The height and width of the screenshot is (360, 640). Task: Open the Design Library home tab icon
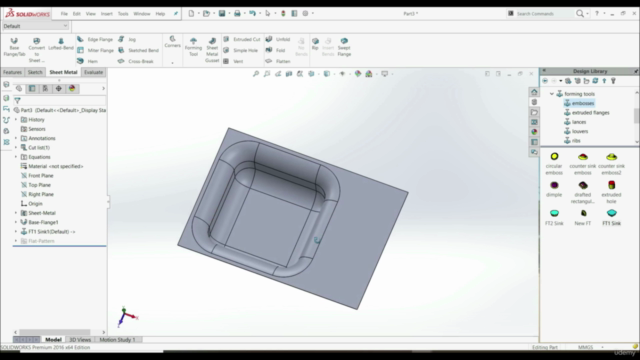coord(534,92)
